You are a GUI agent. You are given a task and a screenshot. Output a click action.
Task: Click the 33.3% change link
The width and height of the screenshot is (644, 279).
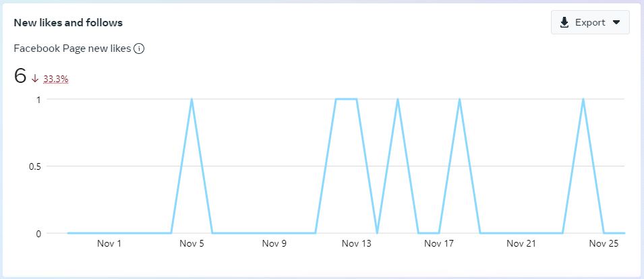(56, 79)
